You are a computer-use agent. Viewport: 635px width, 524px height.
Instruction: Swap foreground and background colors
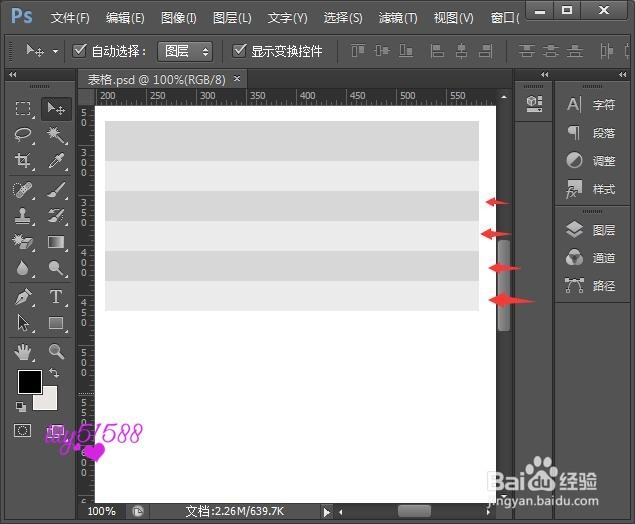click(x=54, y=372)
